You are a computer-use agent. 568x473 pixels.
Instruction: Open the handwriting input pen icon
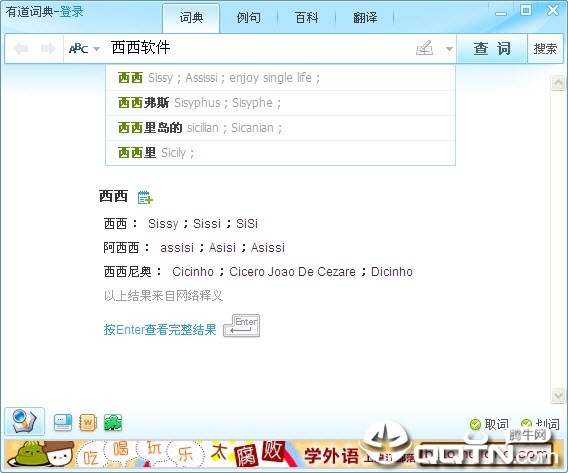click(x=425, y=48)
